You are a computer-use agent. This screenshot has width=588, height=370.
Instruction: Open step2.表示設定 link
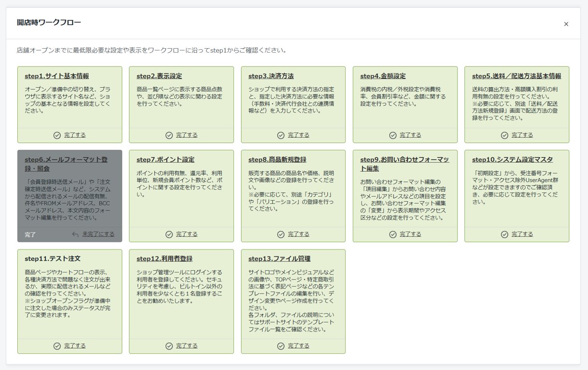click(159, 76)
